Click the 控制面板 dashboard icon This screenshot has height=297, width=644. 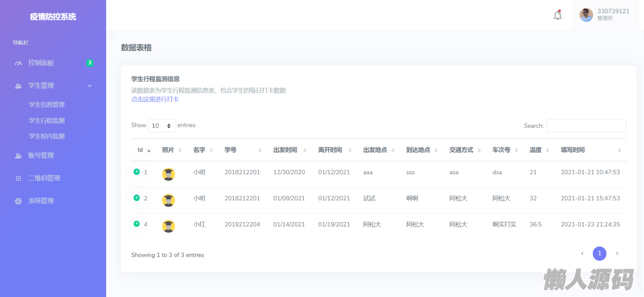19,63
